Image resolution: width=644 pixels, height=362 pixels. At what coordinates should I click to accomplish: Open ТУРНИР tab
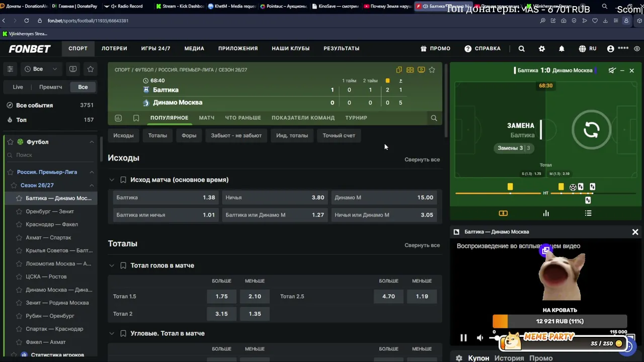pyautogui.click(x=356, y=118)
